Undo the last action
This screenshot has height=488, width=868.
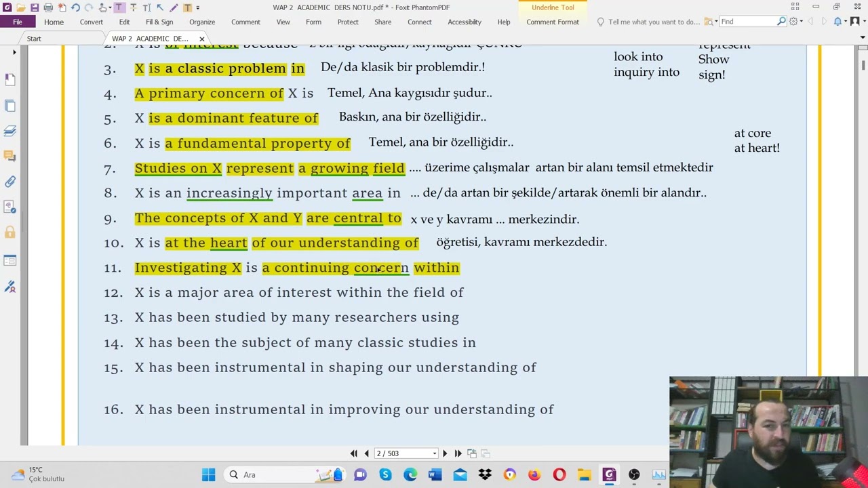[x=75, y=7]
